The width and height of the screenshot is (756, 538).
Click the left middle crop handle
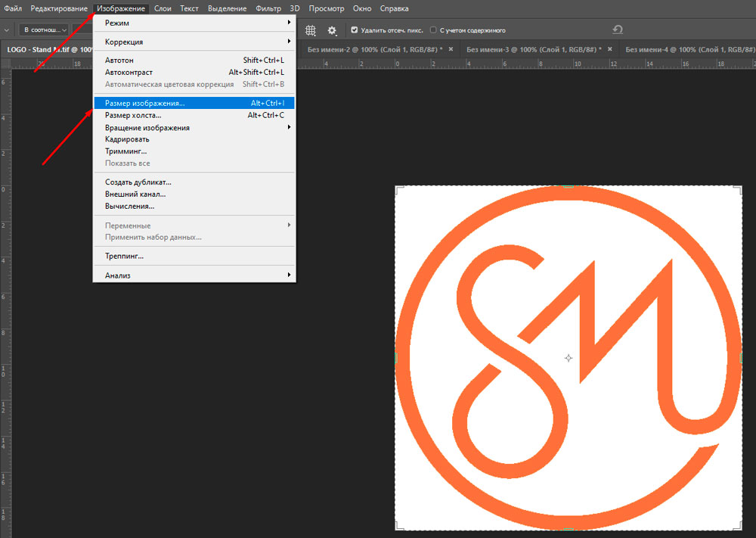(x=396, y=358)
